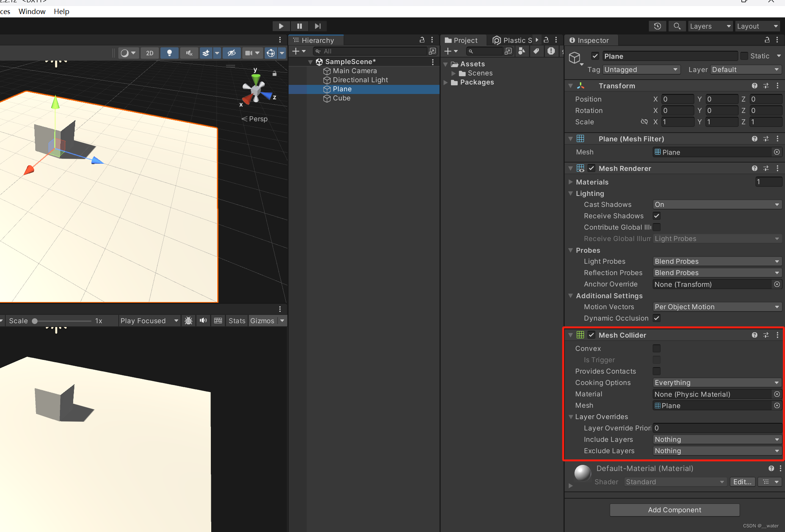Mute scene view audio

click(188, 53)
